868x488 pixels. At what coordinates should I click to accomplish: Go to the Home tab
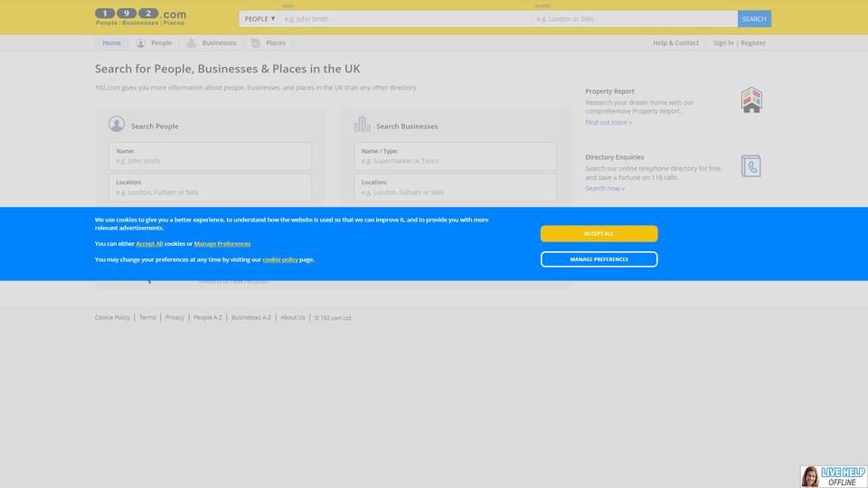(111, 42)
